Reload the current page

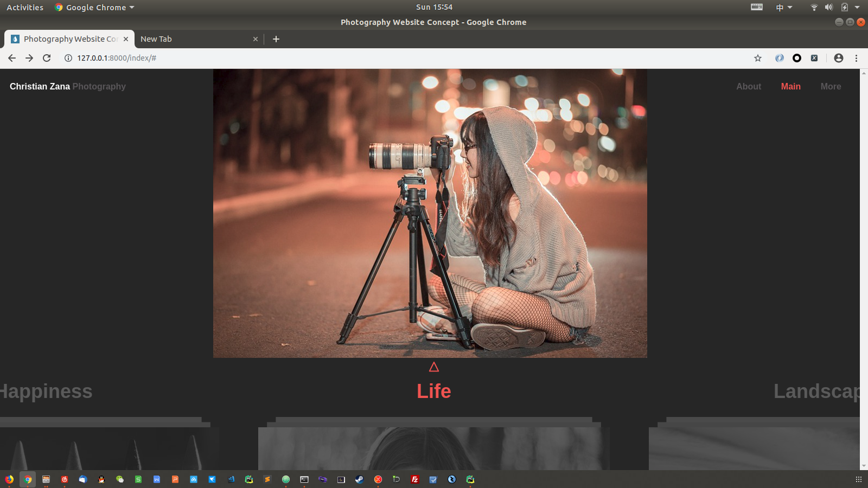[x=47, y=58]
